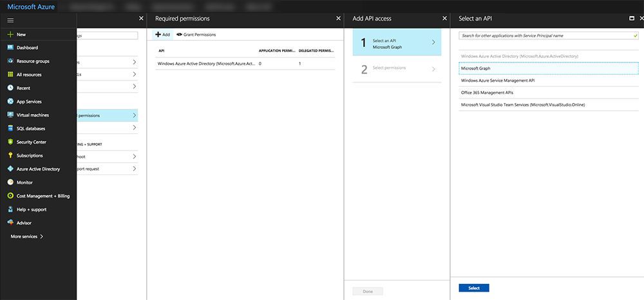Expand step 1 Select an API
Viewport: 644px width, 300px height.
click(433, 42)
